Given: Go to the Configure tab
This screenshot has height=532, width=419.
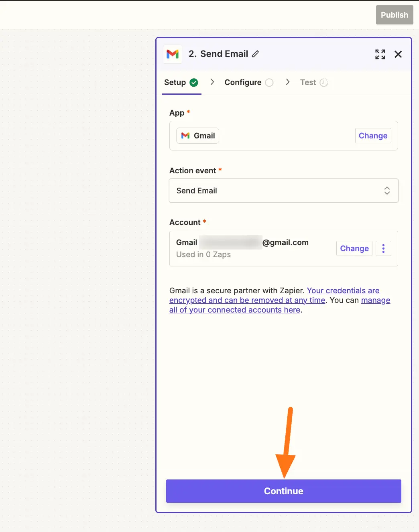Looking at the screenshot, I should coord(243,83).
